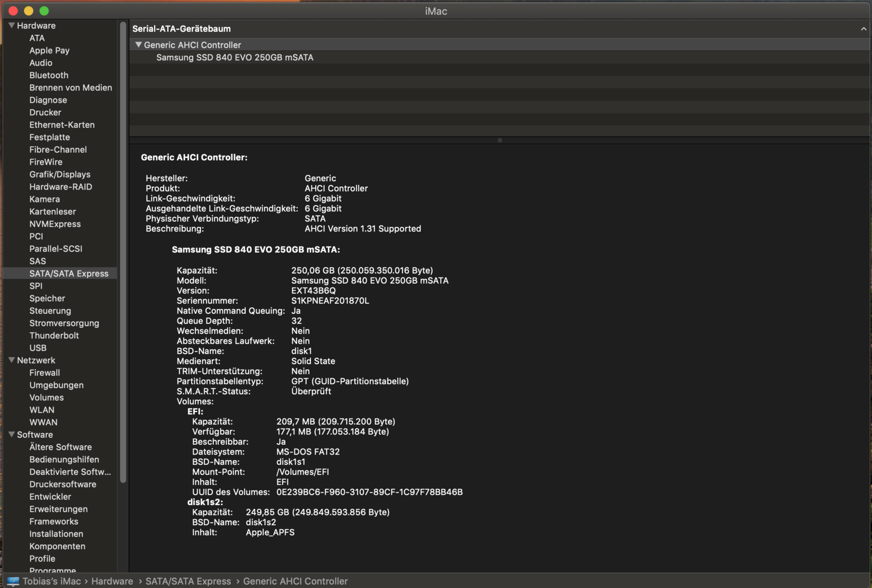Click the EFI volume UUID value
This screenshot has height=588, width=872.
(x=370, y=492)
